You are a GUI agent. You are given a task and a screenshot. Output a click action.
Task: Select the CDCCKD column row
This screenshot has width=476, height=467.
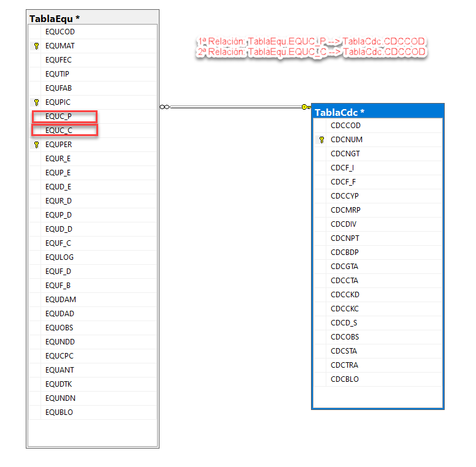tap(378, 295)
